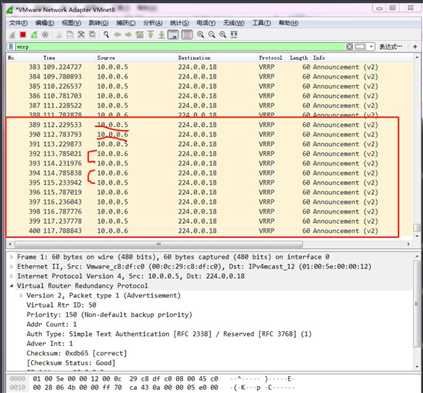Open the 工具(T) menu
423x393 pixels.
pyautogui.click(x=261, y=23)
